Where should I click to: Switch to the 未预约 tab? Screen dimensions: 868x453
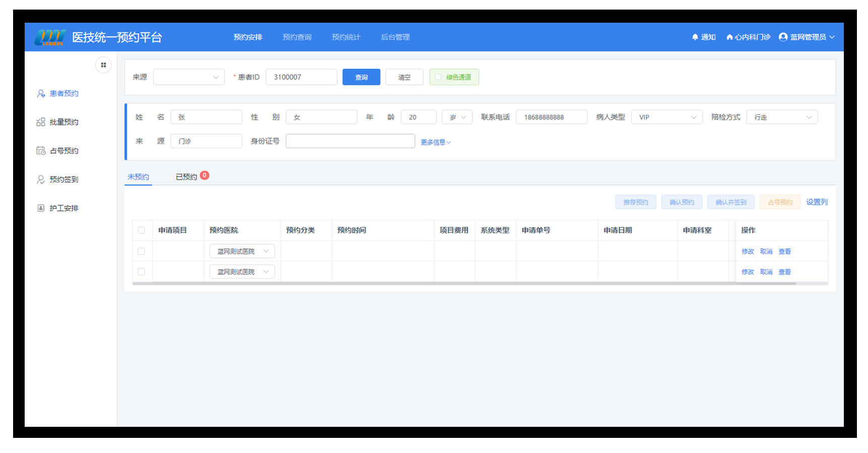pos(138,177)
